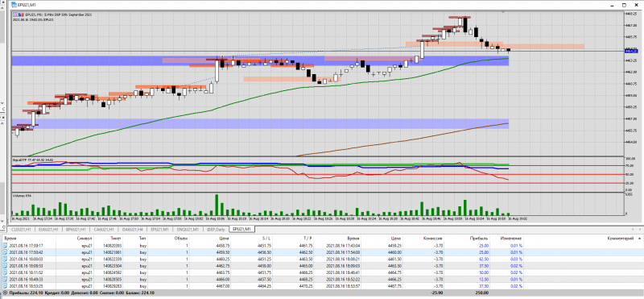The height and width of the screenshot is (299, 644).
Task: Open the DA6U21,H4 chart tab
Action: 133,229
